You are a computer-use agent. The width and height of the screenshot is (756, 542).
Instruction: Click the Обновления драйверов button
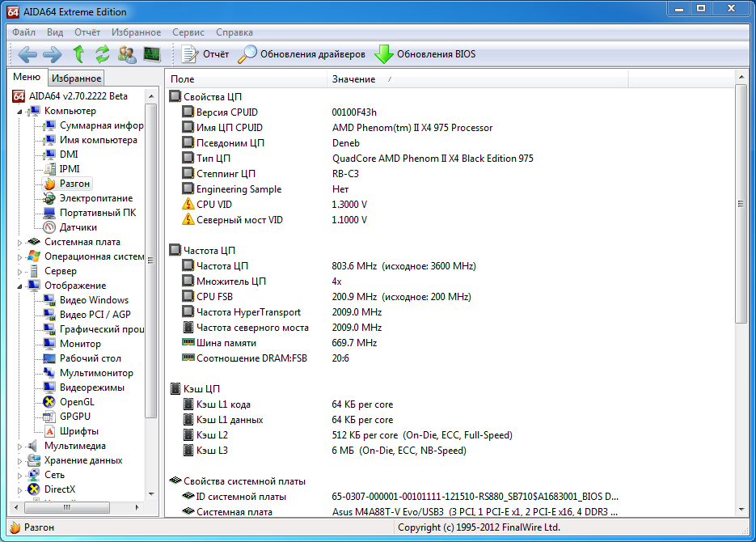pos(302,54)
